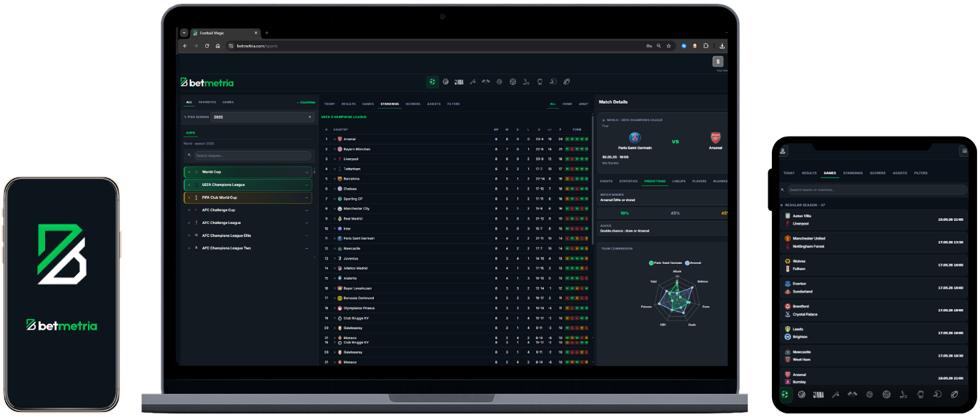Toggle favorite star next to Arsenal in standings
Viewport: 980px width, 417px height.
335,139
